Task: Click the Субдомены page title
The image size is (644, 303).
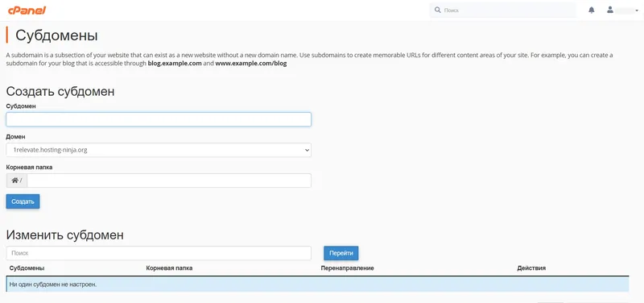Action: tap(56, 35)
